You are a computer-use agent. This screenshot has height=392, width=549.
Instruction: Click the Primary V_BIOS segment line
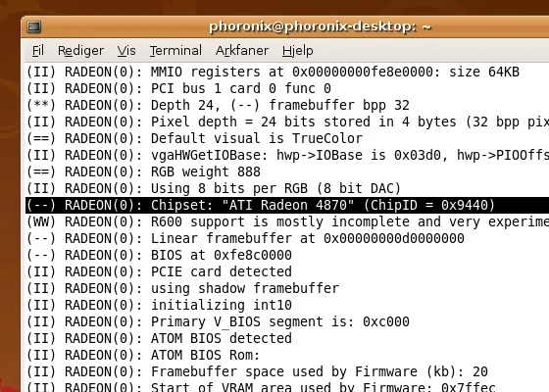(218, 321)
